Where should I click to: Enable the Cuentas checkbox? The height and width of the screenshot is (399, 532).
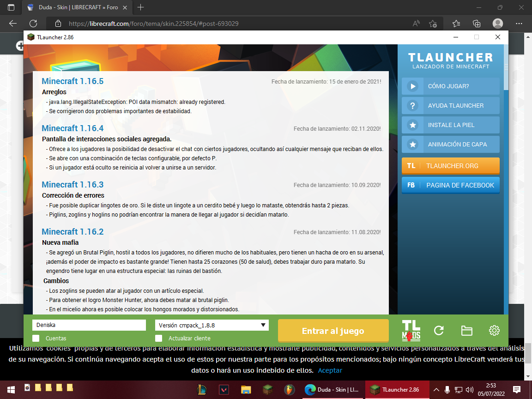coord(36,338)
